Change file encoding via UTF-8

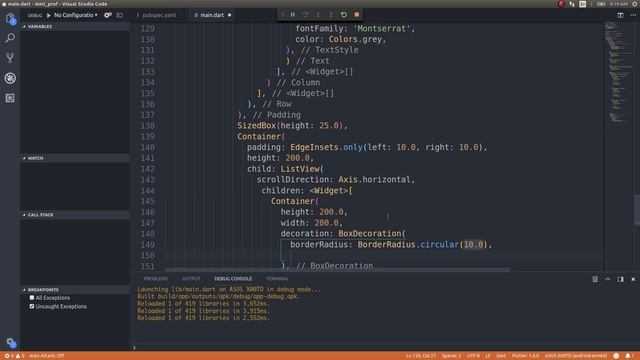(473, 356)
